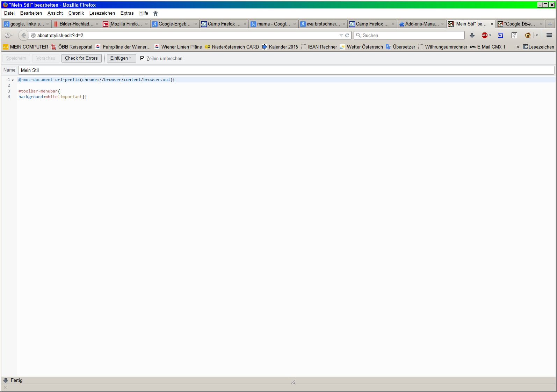The width and height of the screenshot is (557, 392).
Task: Open the Datei menu
Action: 9,13
